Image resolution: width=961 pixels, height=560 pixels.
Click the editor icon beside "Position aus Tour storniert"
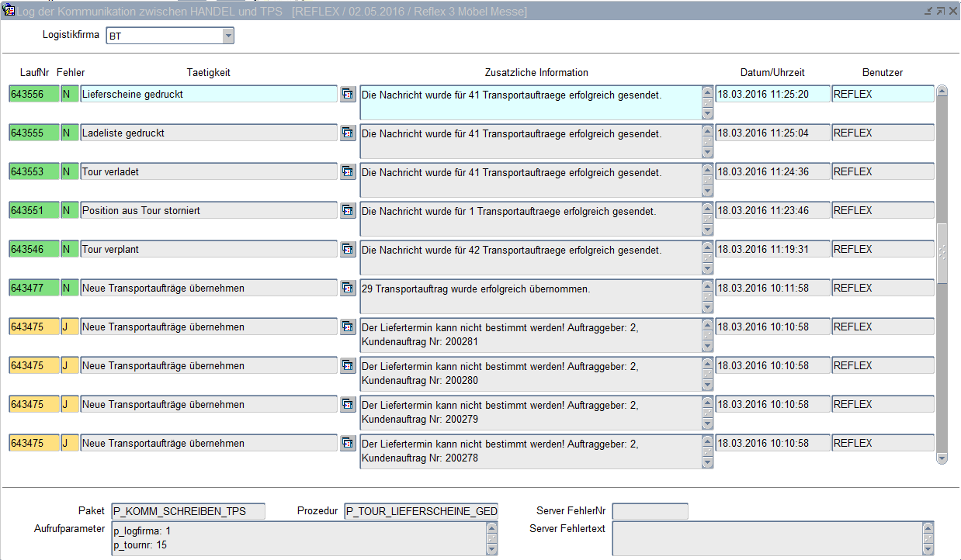click(348, 210)
